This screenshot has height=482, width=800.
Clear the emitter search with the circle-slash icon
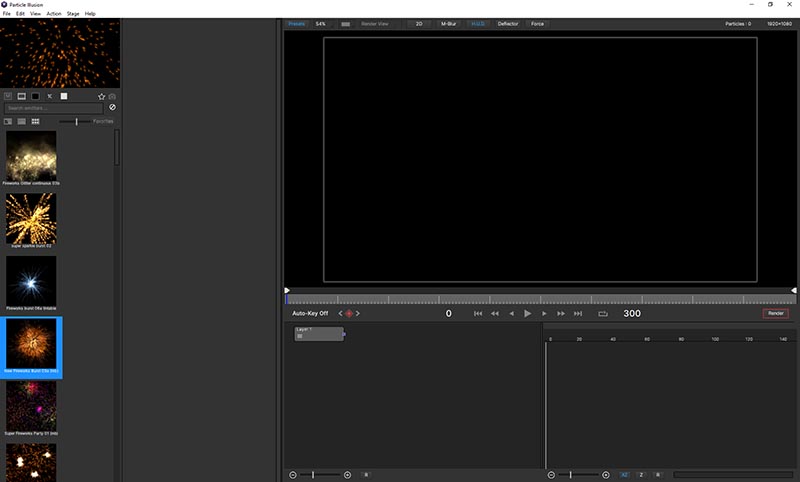pyautogui.click(x=112, y=108)
